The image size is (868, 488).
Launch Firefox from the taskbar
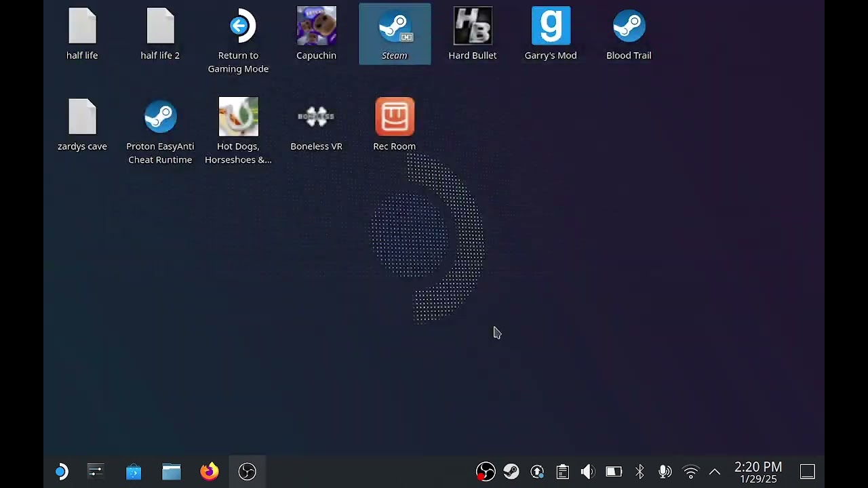click(x=210, y=472)
